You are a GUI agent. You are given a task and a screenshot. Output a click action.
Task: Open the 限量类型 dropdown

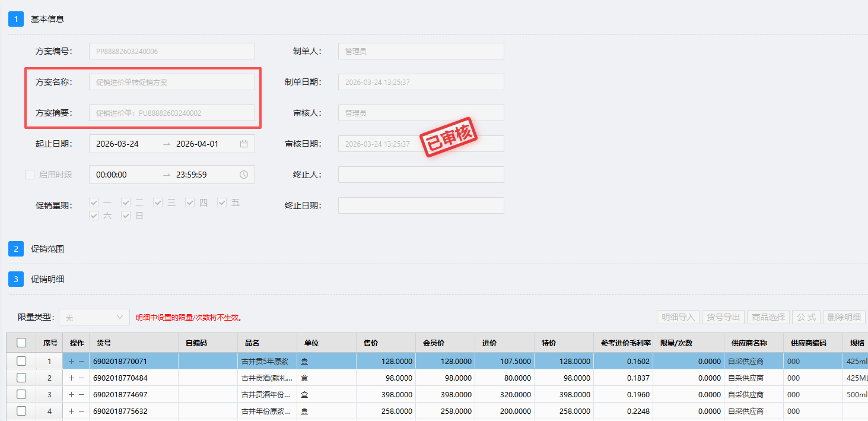pos(94,317)
